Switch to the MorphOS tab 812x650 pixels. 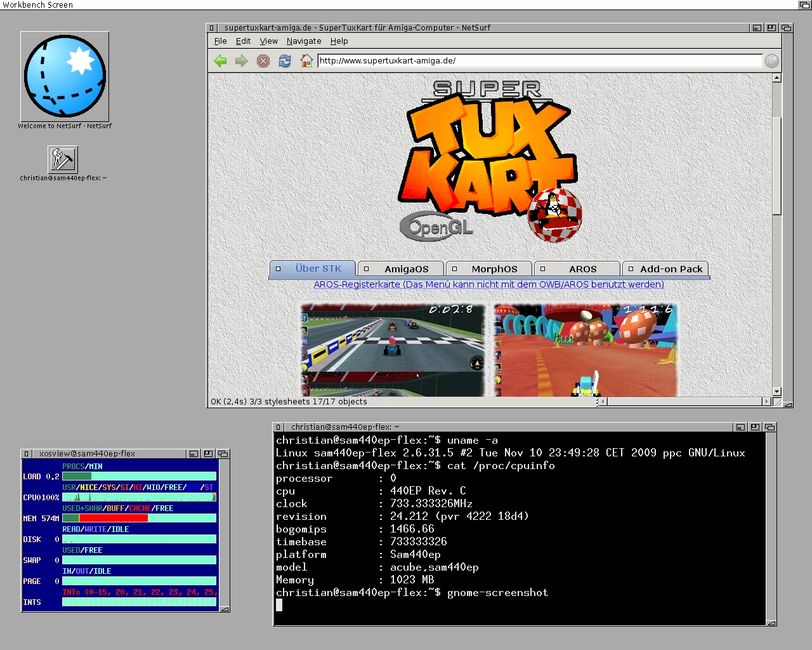489,269
